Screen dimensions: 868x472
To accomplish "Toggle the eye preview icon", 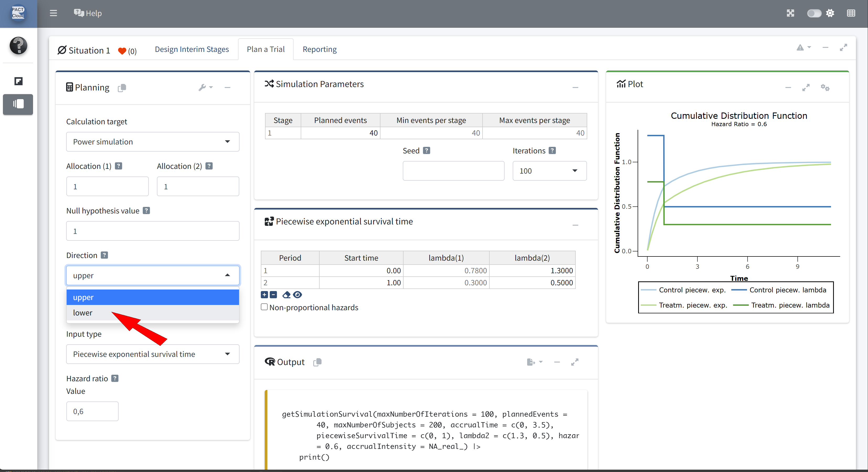I will click(x=298, y=295).
